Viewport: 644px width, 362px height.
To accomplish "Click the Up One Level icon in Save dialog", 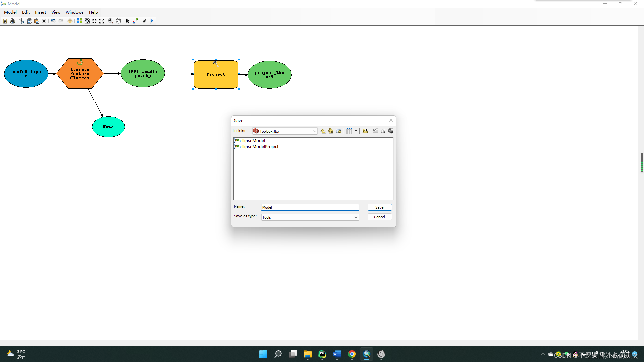I will point(323,131).
